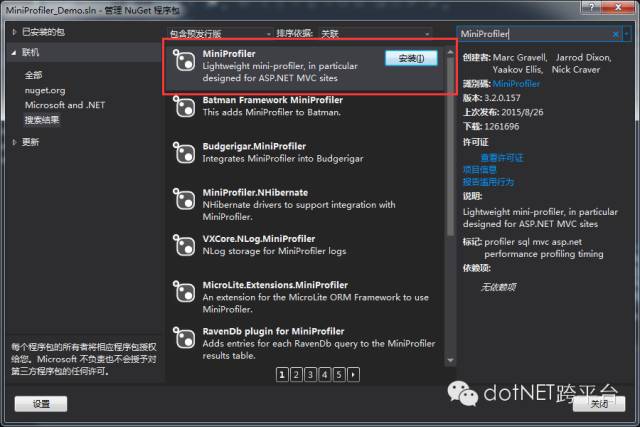Open the 设置 settings button

point(41,404)
